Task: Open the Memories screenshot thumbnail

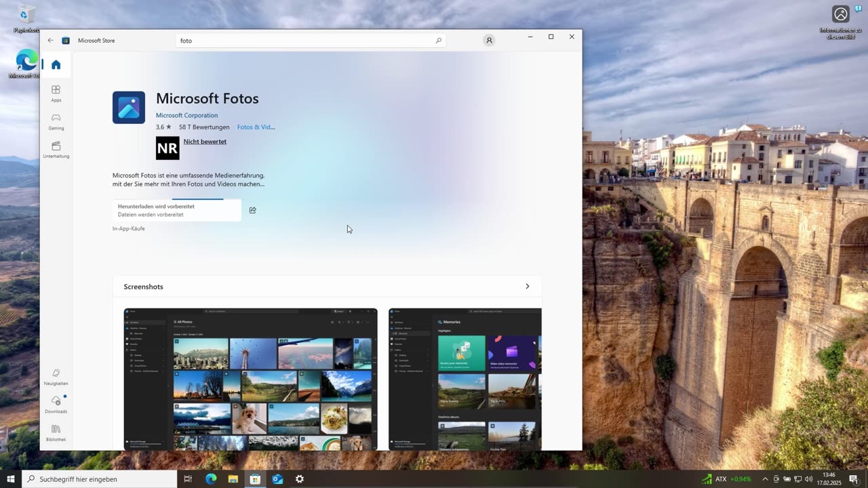Action: click(x=465, y=379)
